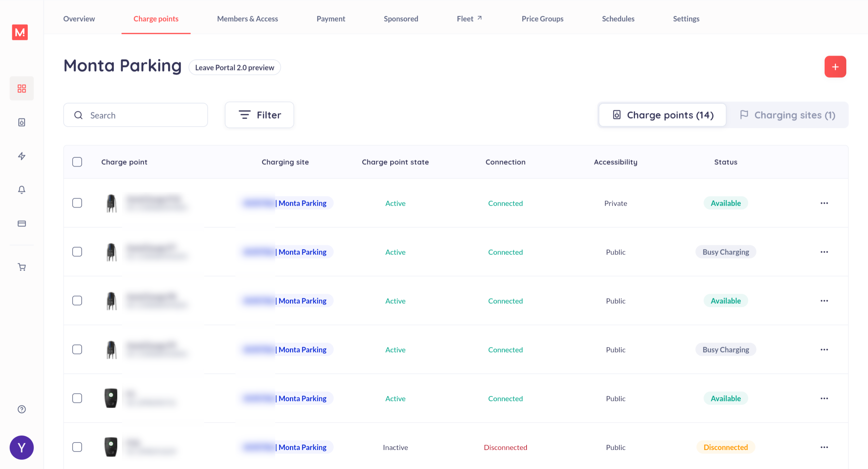Open the Filter options
Viewport: 868px width, 469px height.
point(259,115)
